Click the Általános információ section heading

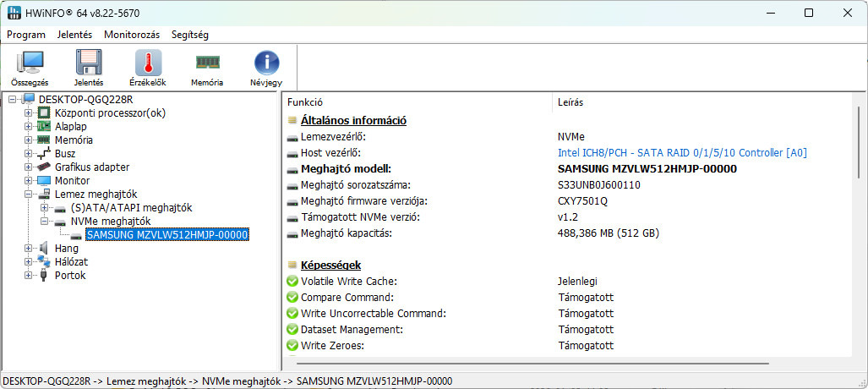click(x=354, y=120)
